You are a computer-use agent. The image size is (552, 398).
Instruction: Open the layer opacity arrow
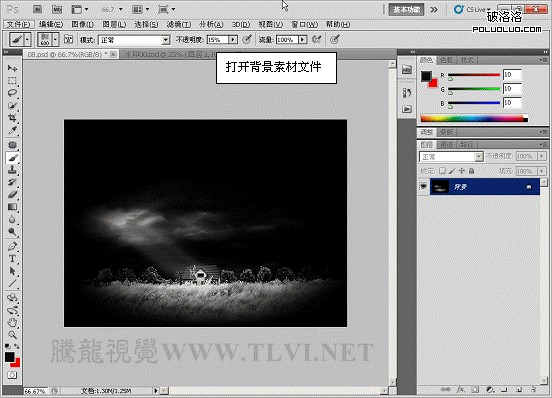coord(542,156)
